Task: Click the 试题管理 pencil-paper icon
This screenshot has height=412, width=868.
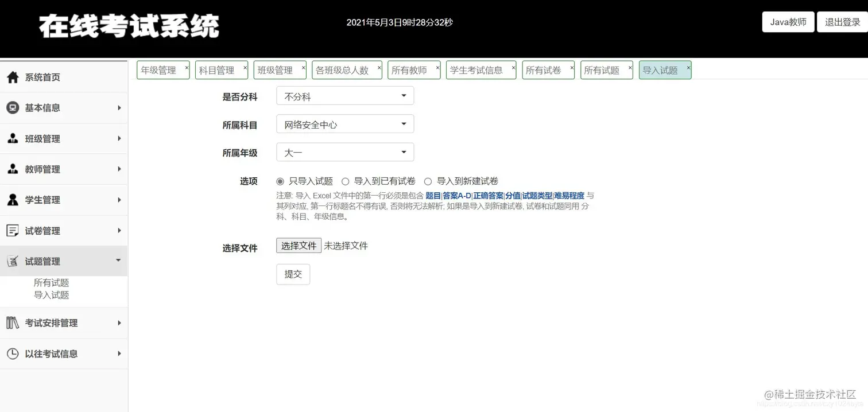Action: click(13, 261)
